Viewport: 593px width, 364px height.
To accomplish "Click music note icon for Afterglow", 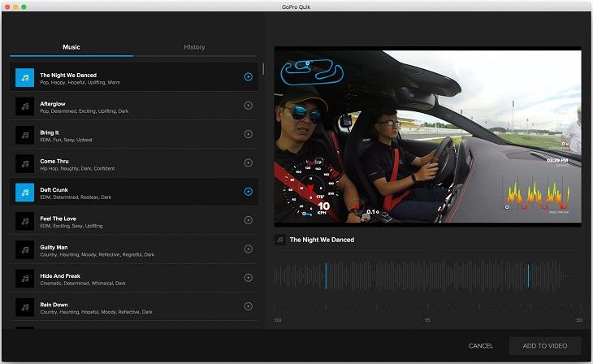I will point(25,106).
